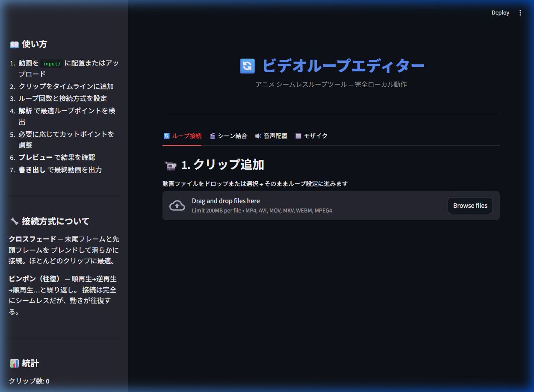Click the speaker icon on the 音声配置 tab
This screenshot has height=392, width=534.
coord(258,136)
